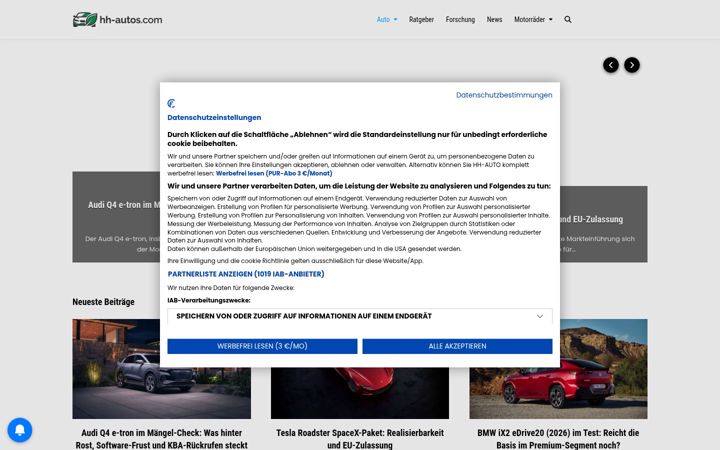This screenshot has height=450, width=720.
Task: Click the Audi Q4 e-tron slider card
Action: point(116,217)
